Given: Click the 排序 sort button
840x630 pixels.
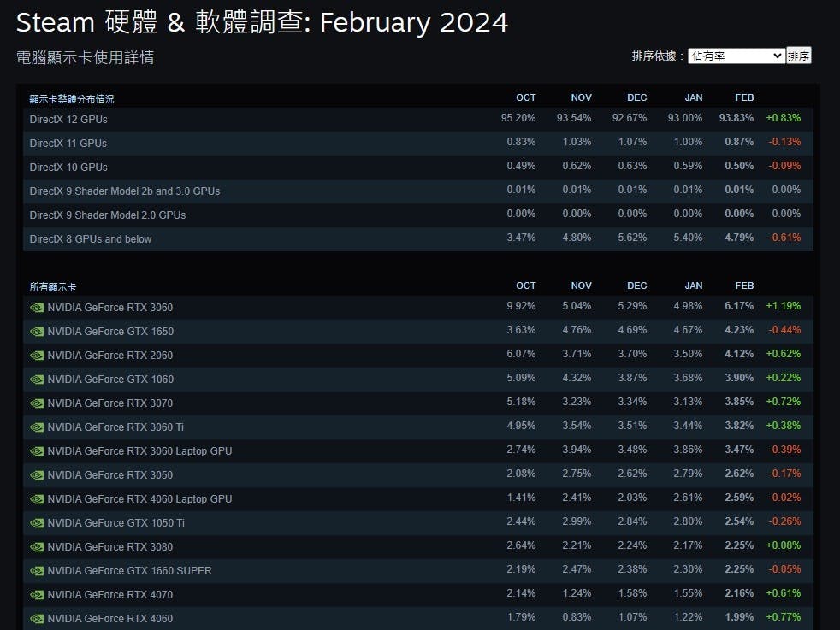Looking at the screenshot, I should [x=799, y=56].
